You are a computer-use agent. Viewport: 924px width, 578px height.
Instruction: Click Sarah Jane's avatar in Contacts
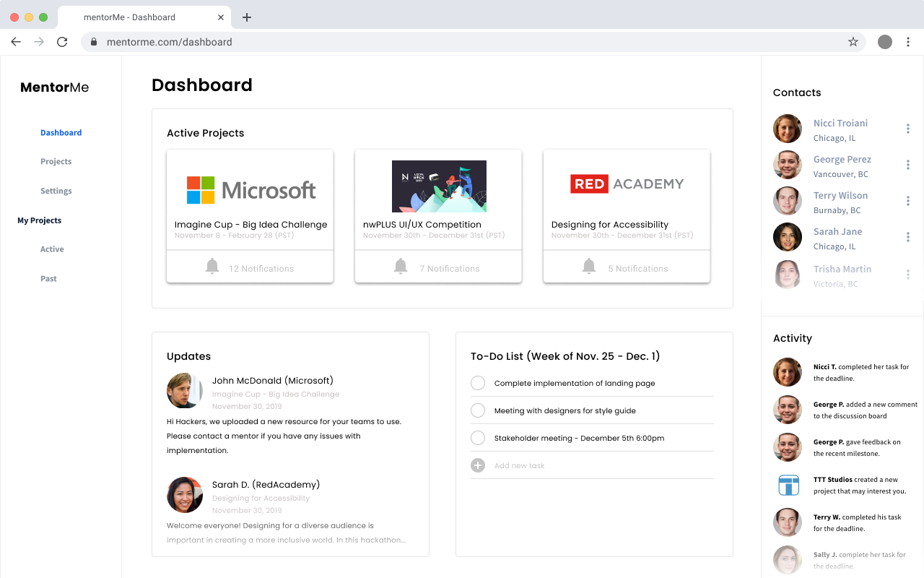[788, 237]
